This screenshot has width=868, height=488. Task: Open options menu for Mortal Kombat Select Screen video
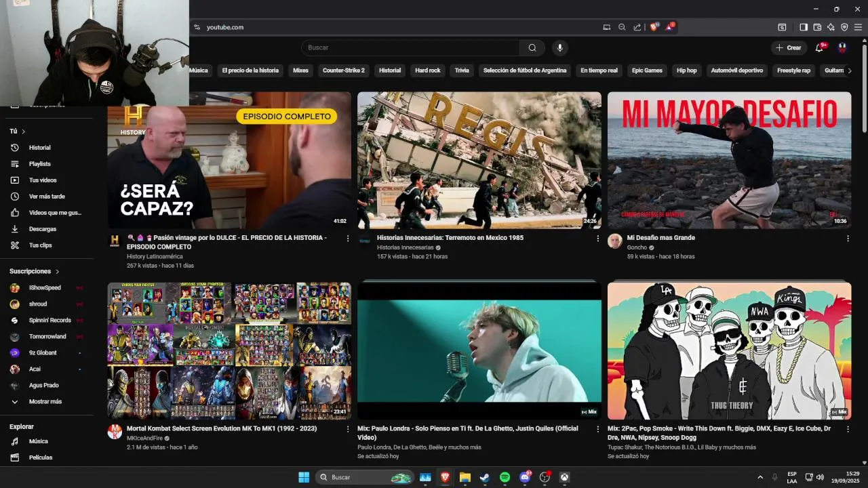point(348,429)
